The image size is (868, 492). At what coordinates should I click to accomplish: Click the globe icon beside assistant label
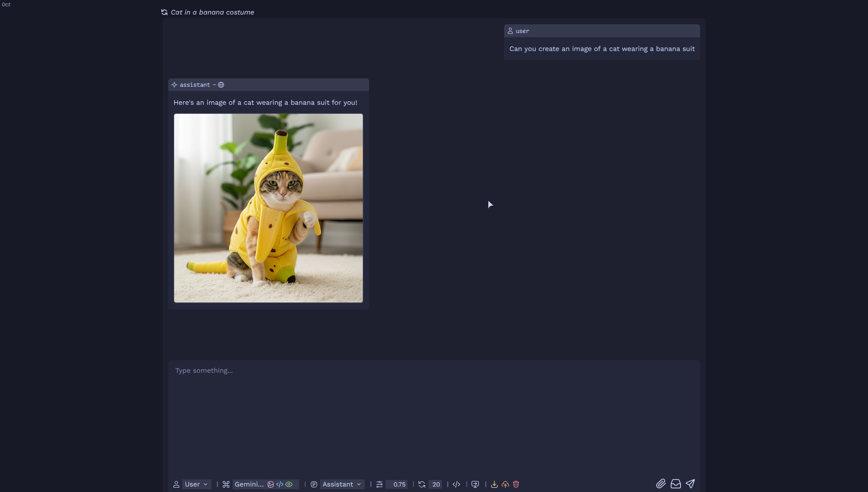[221, 85]
